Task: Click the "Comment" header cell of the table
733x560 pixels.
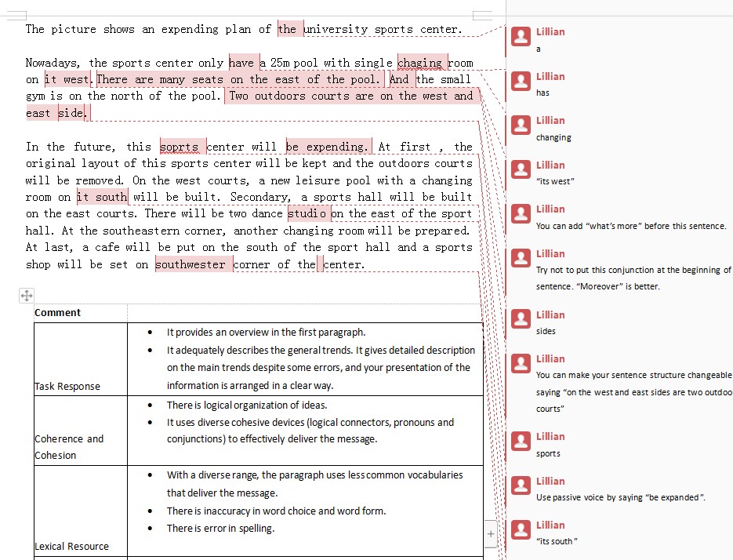Action: tap(81, 313)
